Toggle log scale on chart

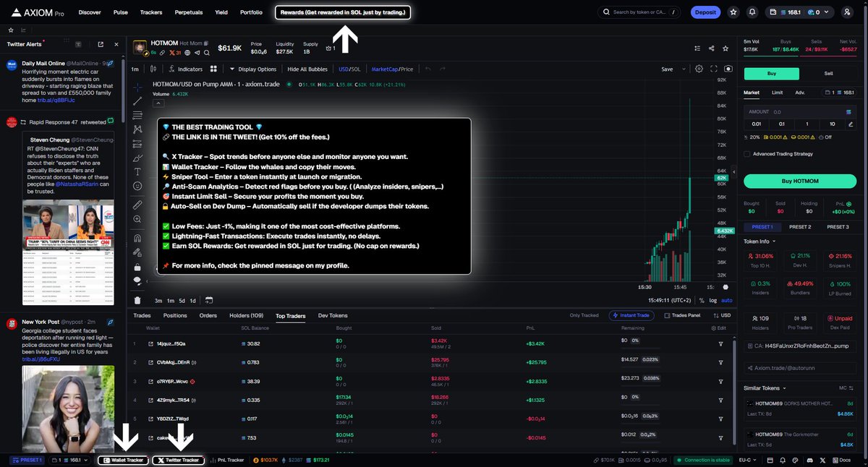click(x=713, y=300)
